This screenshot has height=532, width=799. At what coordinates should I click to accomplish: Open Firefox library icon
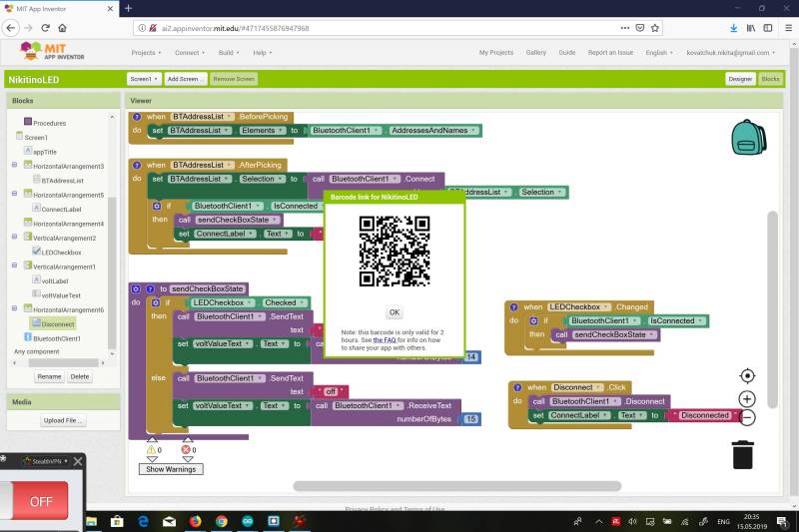click(x=751, y=28)
